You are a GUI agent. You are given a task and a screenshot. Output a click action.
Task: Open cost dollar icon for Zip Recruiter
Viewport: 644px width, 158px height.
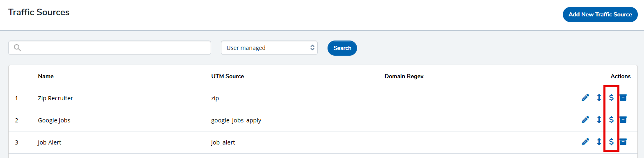click(x=611, y=97)
